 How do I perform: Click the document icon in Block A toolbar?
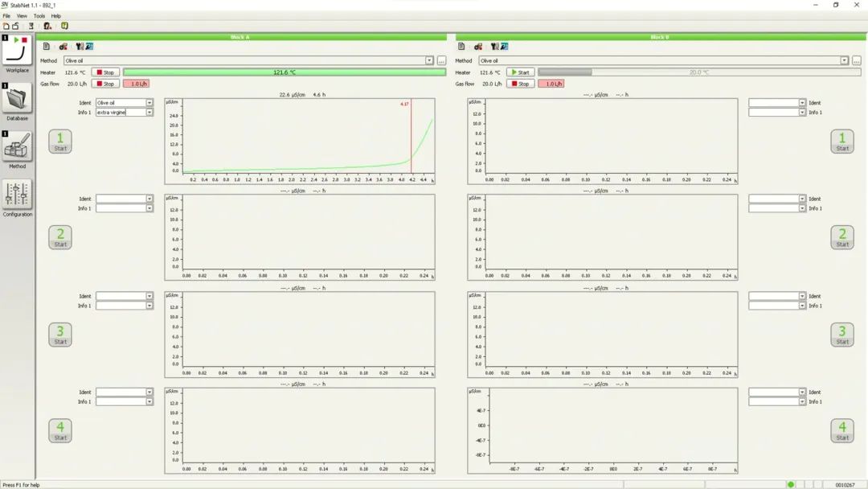click(47, 47)
